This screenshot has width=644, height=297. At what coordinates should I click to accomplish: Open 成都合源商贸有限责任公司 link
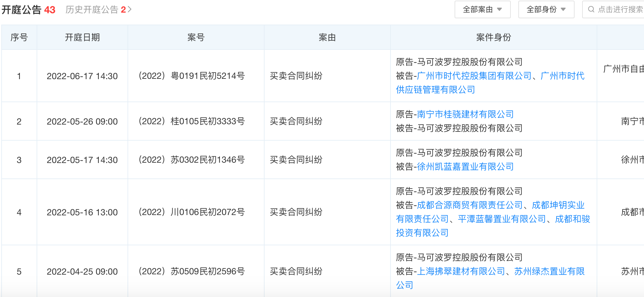(x=470, y=205)
